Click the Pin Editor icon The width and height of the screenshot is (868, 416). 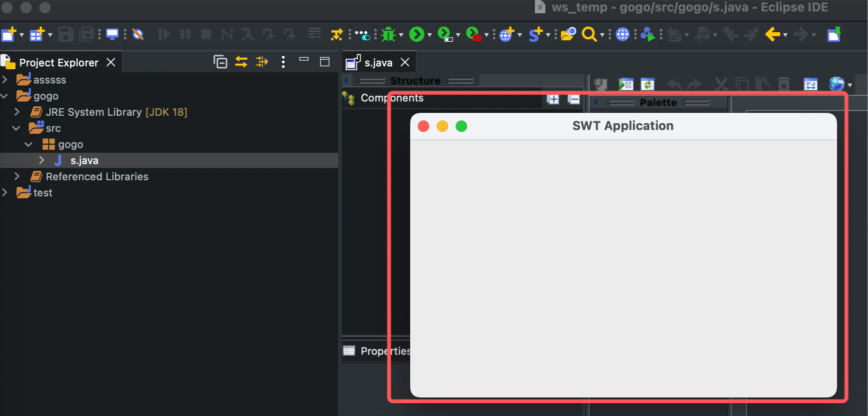[834, 34]
